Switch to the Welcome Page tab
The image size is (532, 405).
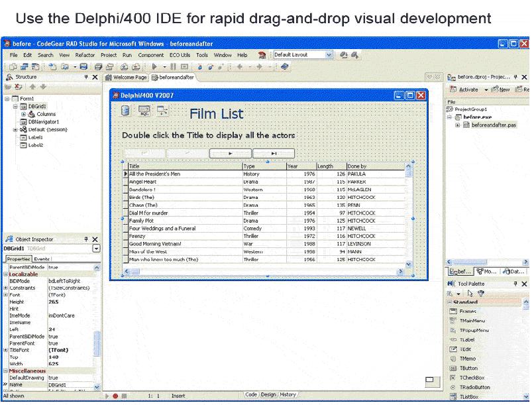[127, 78]
